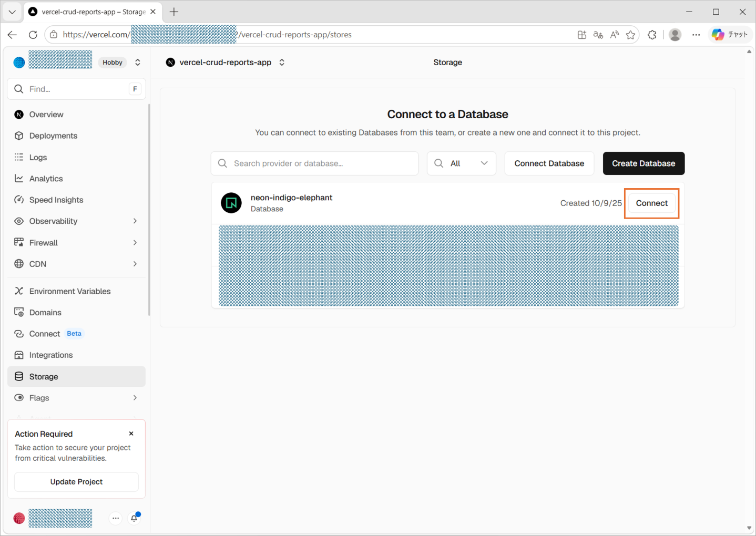Open the browser split screen icon
The image size is (756, 536).
(581, 35)
